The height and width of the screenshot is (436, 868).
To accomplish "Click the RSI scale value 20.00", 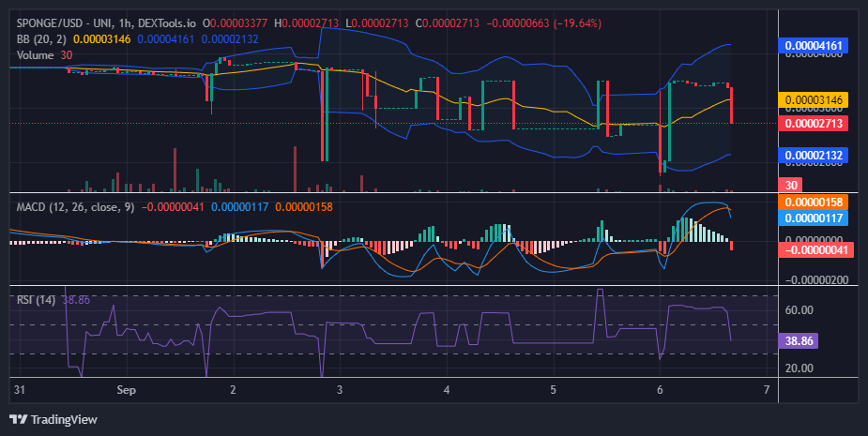I will (x=799, y=368).
